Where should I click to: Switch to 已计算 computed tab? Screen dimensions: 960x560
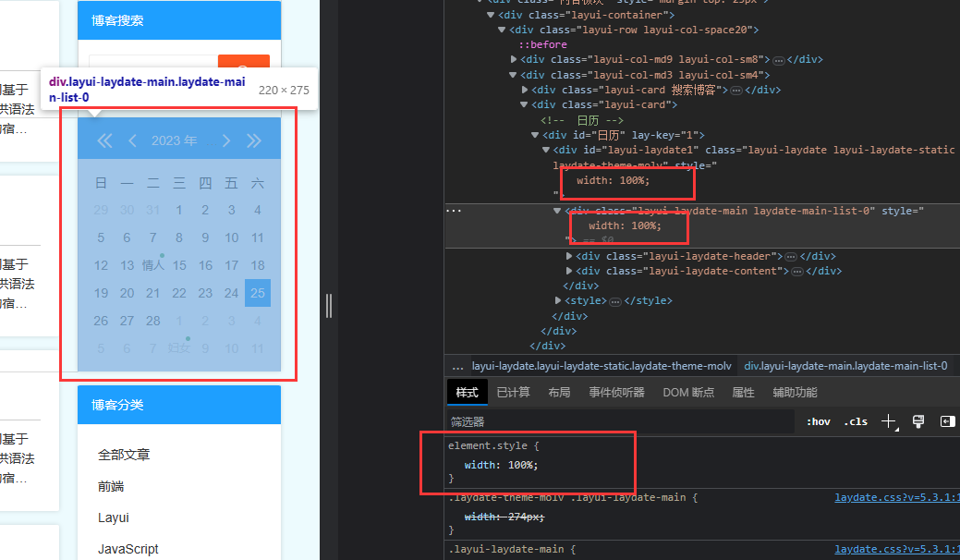point(513,393)
